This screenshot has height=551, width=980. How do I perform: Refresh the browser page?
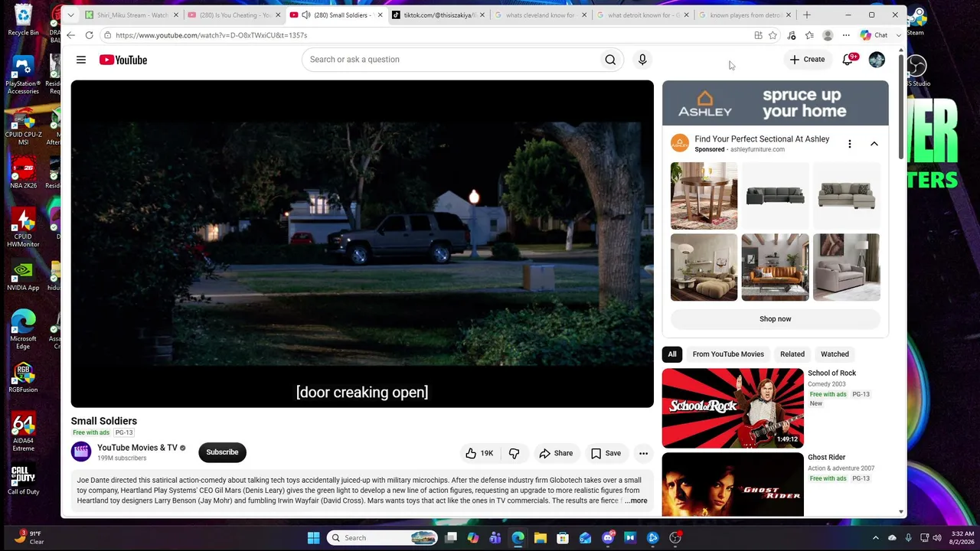(89, 35)
